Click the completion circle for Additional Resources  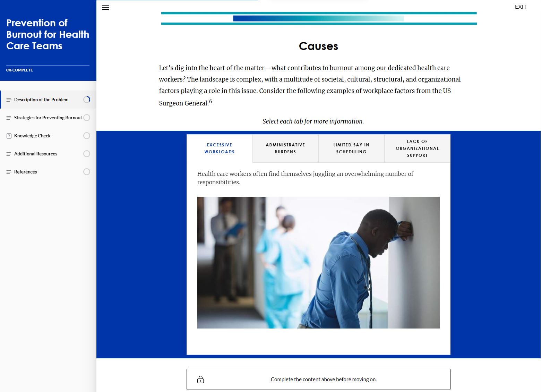click(x=87, y=154)
